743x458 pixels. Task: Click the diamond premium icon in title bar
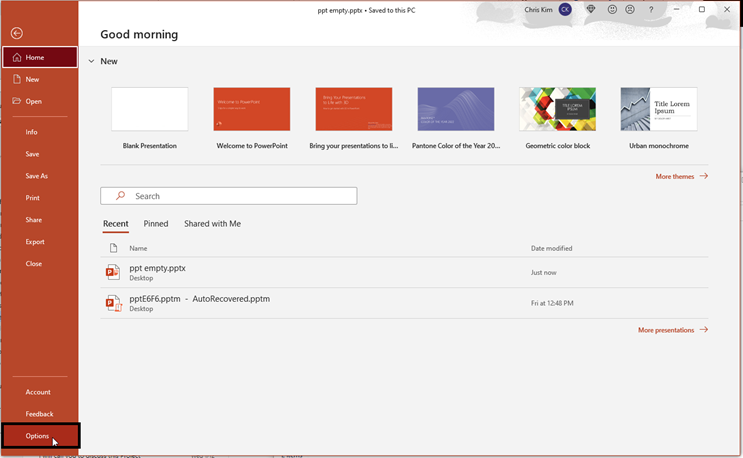[x=590, y=9]
